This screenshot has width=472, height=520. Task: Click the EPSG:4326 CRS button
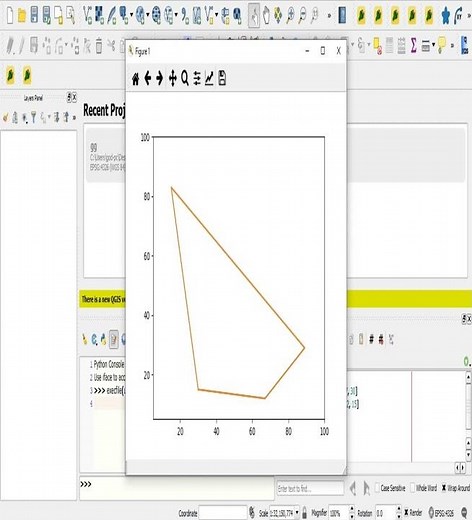click(x=441, y=512)
